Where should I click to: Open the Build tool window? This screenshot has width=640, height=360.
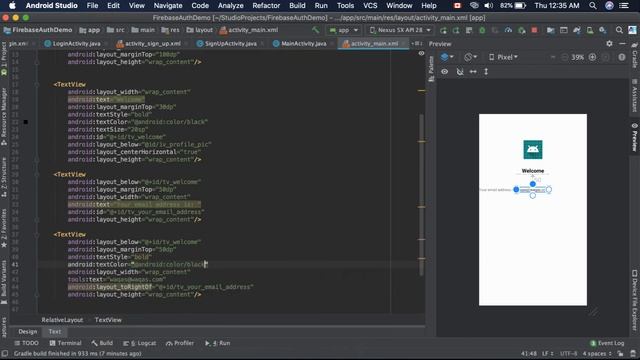coord(102,343)
